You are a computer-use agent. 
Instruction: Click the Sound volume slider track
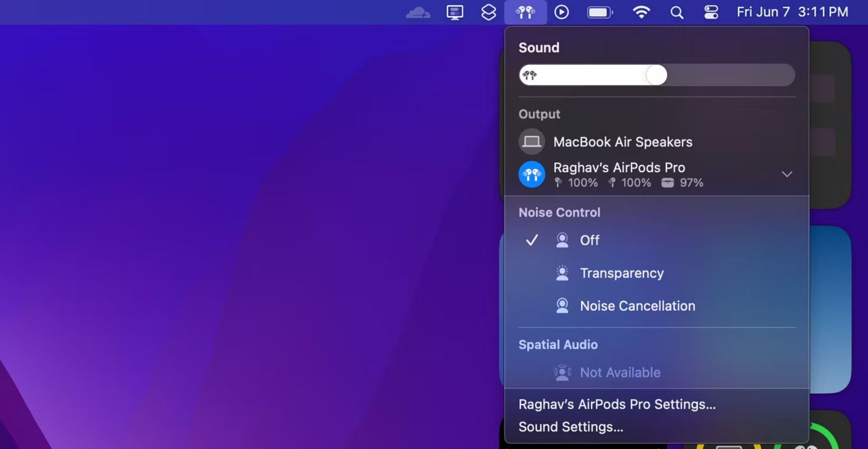(x=657, y=75)
